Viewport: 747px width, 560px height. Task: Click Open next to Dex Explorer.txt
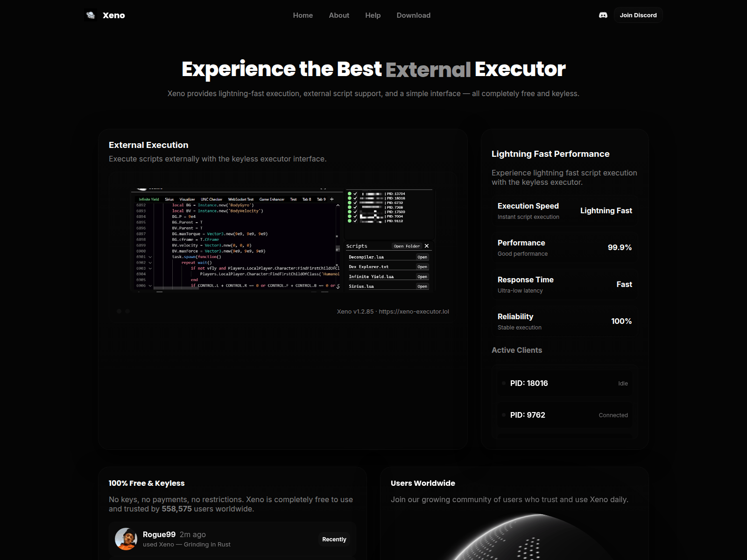tap(422, 267)
